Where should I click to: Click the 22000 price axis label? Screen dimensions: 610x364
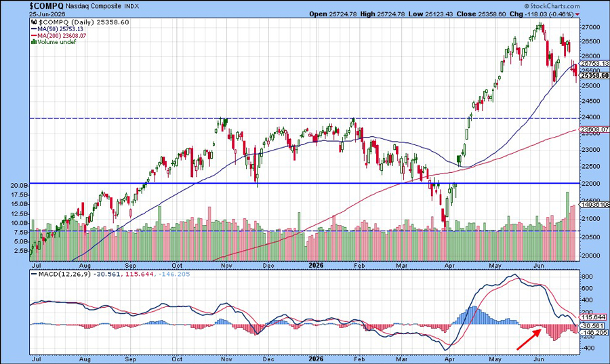tap(590, 183)
